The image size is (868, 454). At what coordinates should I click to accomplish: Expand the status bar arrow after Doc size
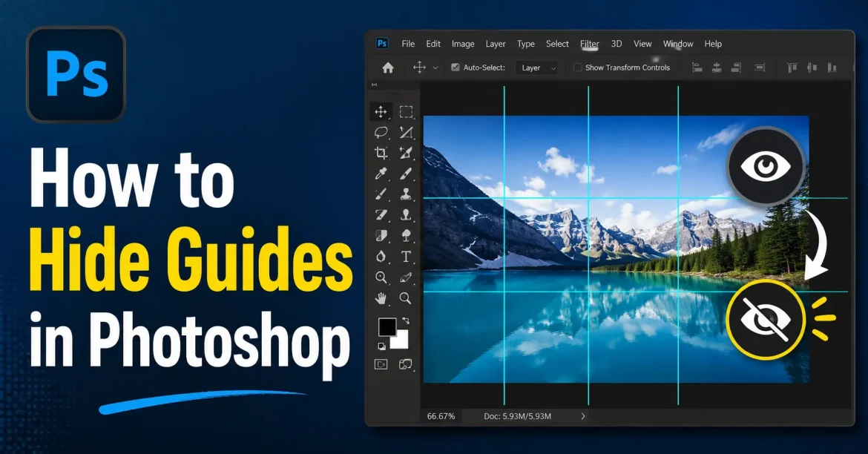[583, 416]
